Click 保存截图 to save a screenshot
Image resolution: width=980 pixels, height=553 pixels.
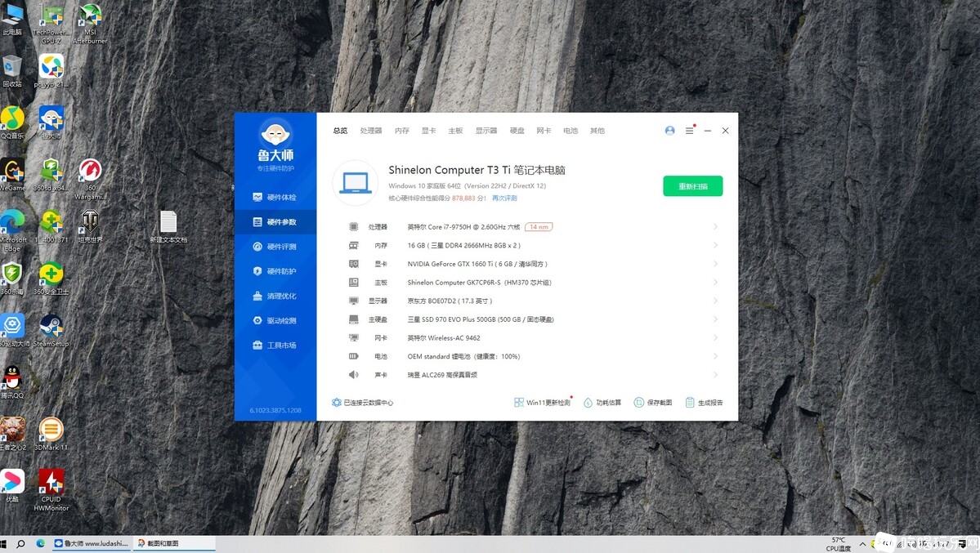[653, 403]
